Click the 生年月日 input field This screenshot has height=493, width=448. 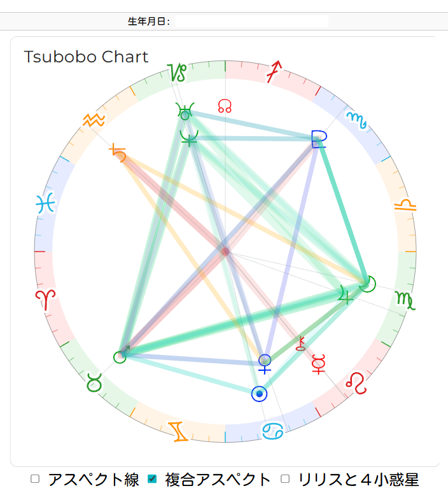[x=251, y=22]
